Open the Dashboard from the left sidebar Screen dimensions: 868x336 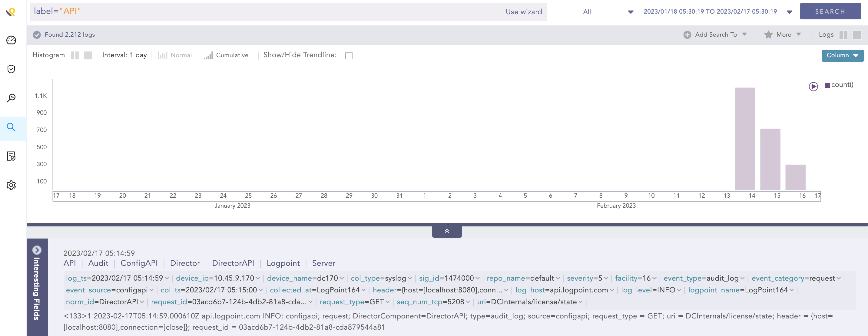11,39
